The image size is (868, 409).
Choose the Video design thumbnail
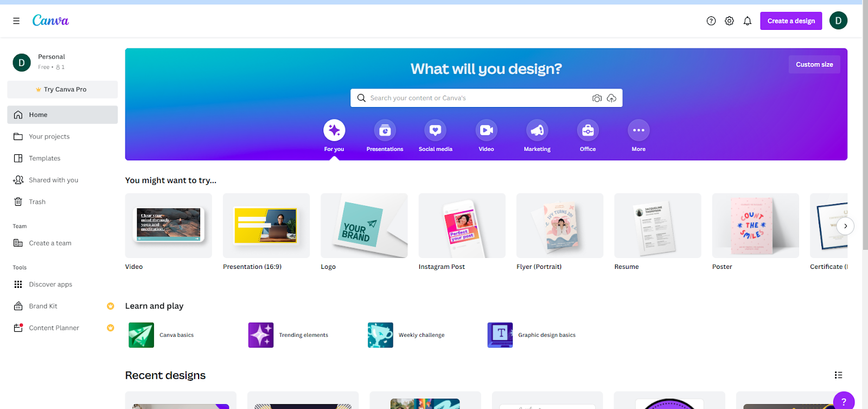click(169, 225)
